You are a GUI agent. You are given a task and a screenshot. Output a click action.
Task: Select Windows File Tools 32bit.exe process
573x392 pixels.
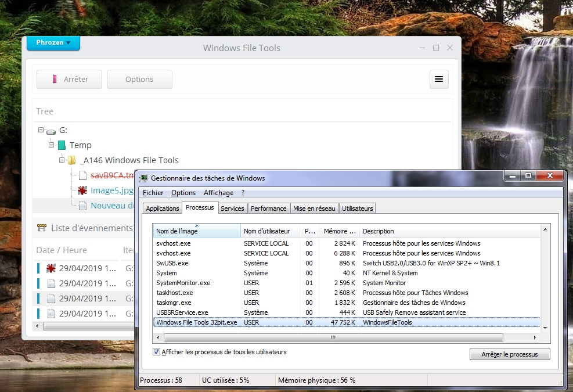tap(346, 322)
